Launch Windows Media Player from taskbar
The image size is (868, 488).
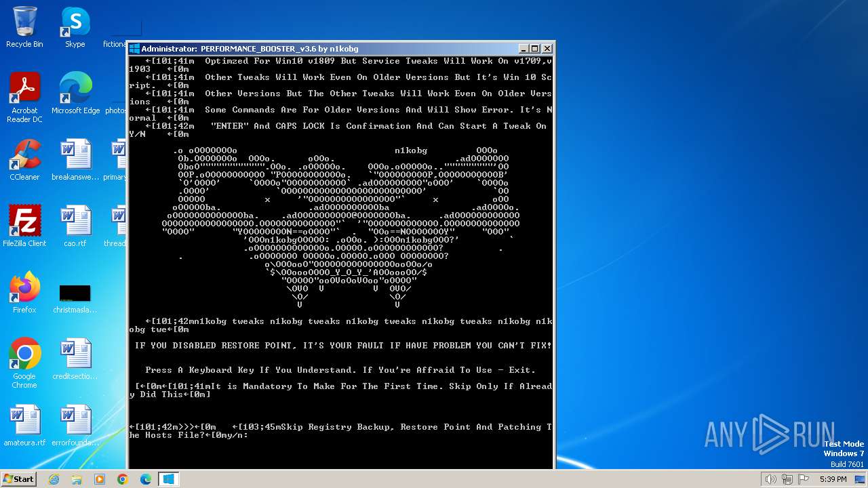coord(100,479)
